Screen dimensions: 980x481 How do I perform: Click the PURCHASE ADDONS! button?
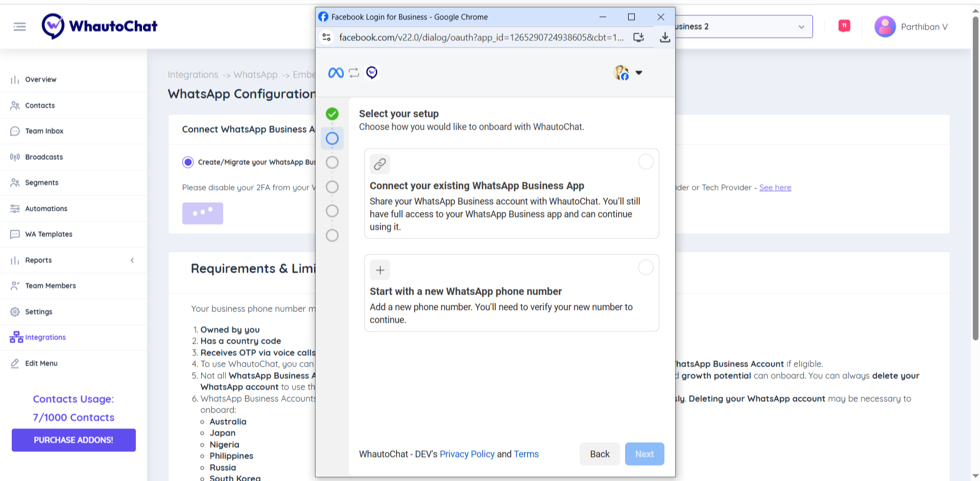[74, 440]
